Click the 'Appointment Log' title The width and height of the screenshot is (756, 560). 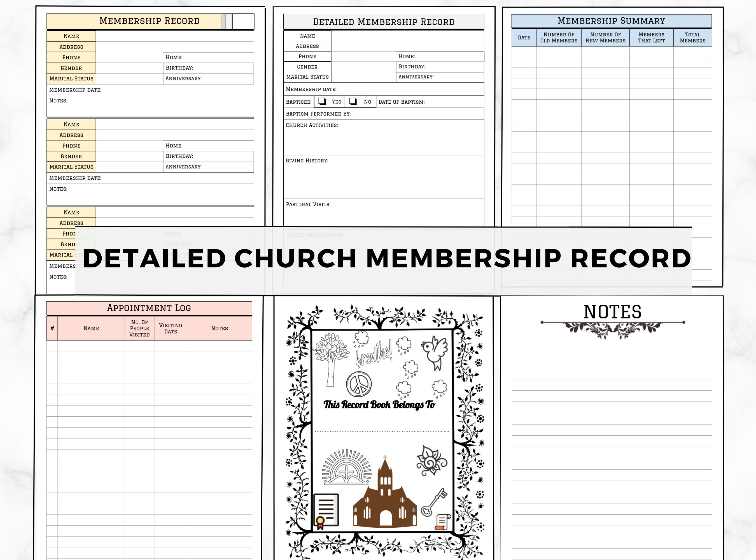pyautogui.click(x=149, y=308)
